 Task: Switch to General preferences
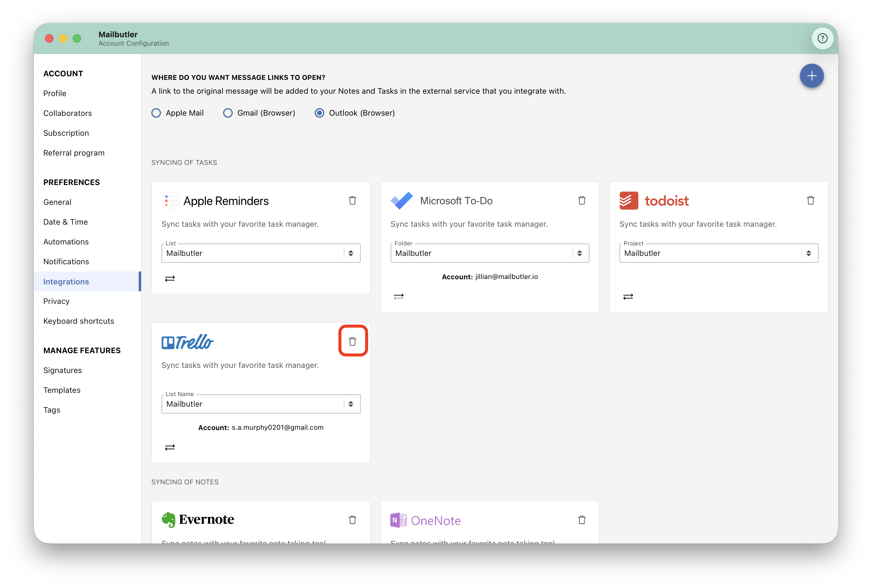pyautogui.click(x=57, y=202)
